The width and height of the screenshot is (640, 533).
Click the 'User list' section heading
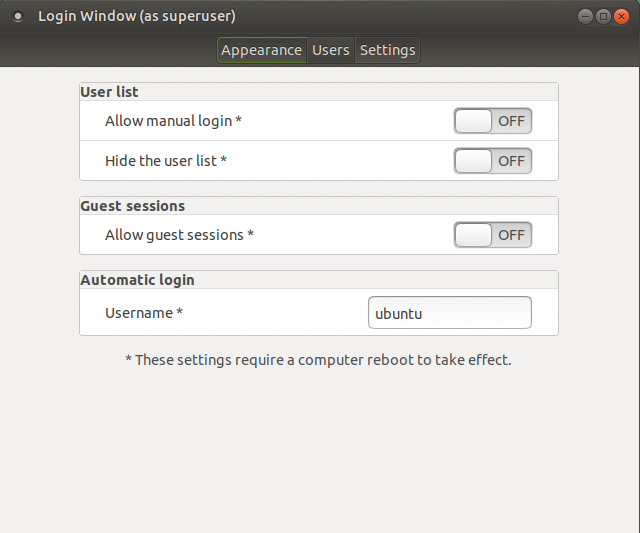tap(109, 92)
